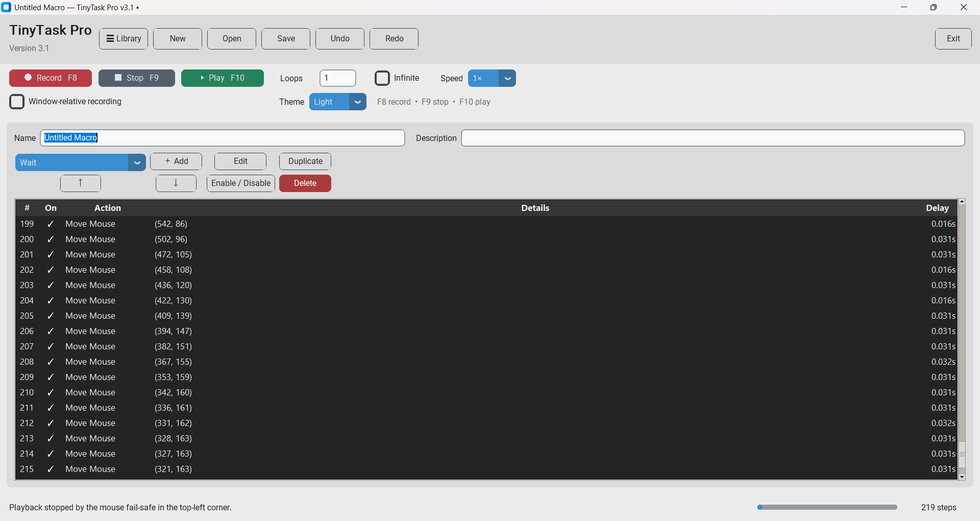Start recording with Record F8

point(51,78)
